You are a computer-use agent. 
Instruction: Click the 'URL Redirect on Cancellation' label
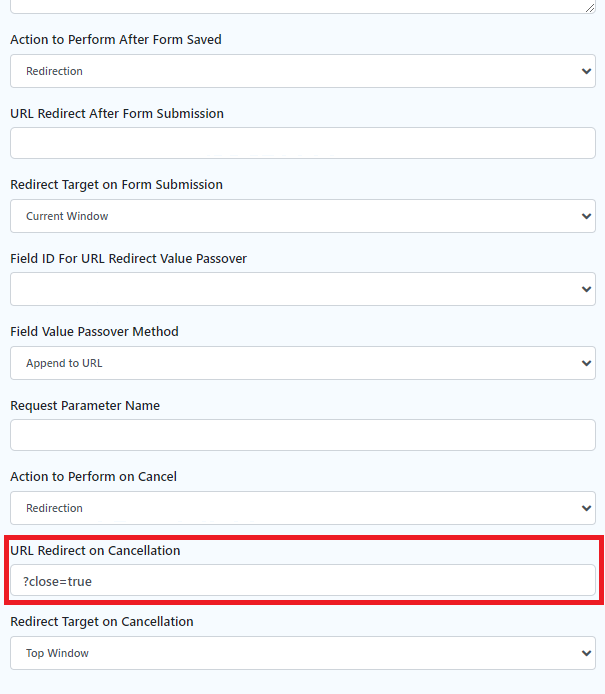(x=95, y=550)
